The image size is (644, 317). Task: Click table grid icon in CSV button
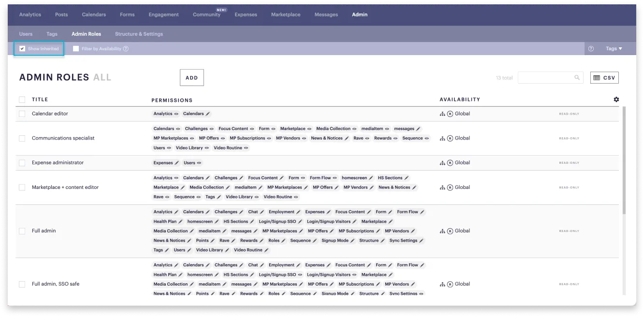(x=597, y=78)
